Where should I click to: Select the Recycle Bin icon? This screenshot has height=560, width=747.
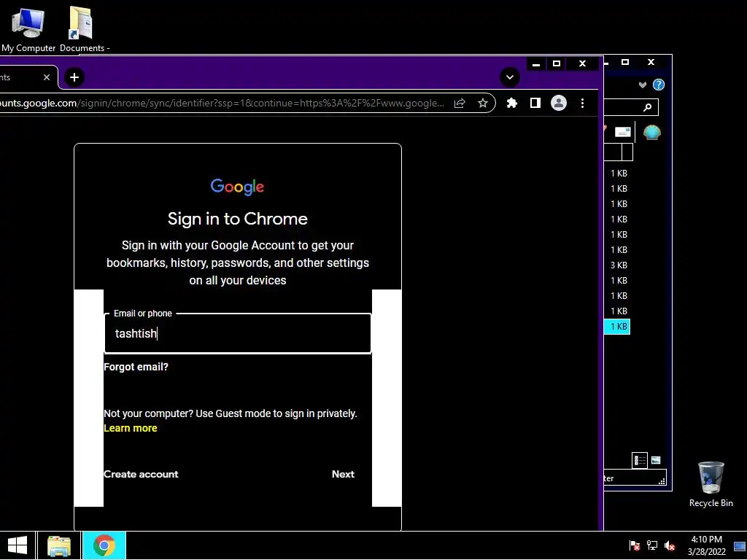coord(711,484)
